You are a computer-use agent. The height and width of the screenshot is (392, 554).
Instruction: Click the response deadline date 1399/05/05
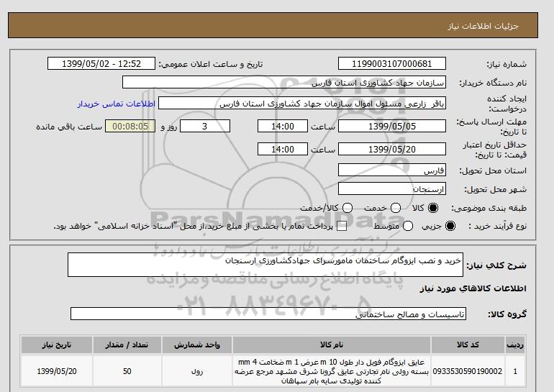[392, 126]
